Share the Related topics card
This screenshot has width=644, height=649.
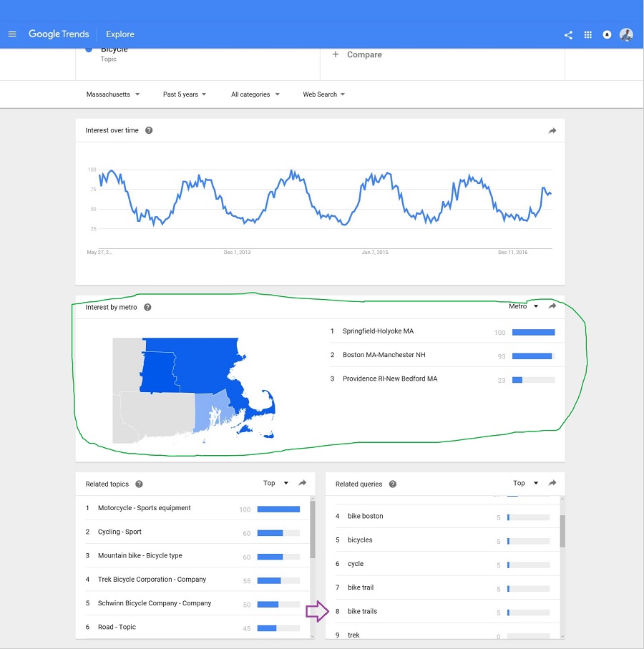303,483
